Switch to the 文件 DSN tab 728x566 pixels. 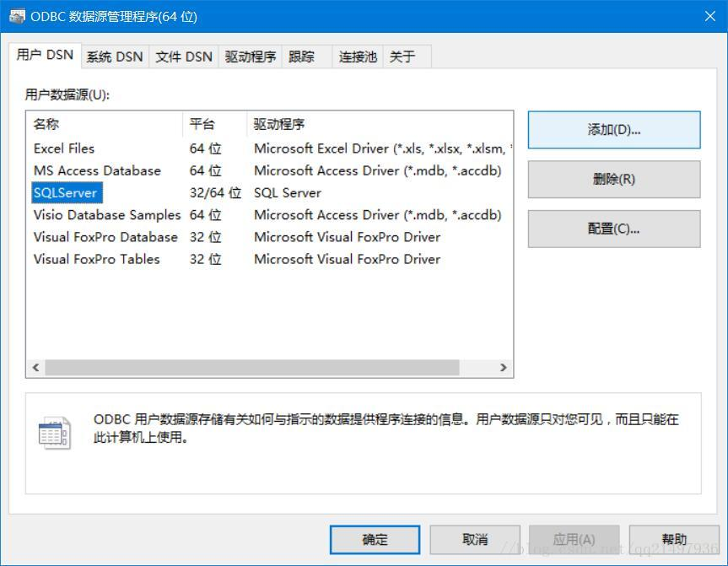click(181, 56)
